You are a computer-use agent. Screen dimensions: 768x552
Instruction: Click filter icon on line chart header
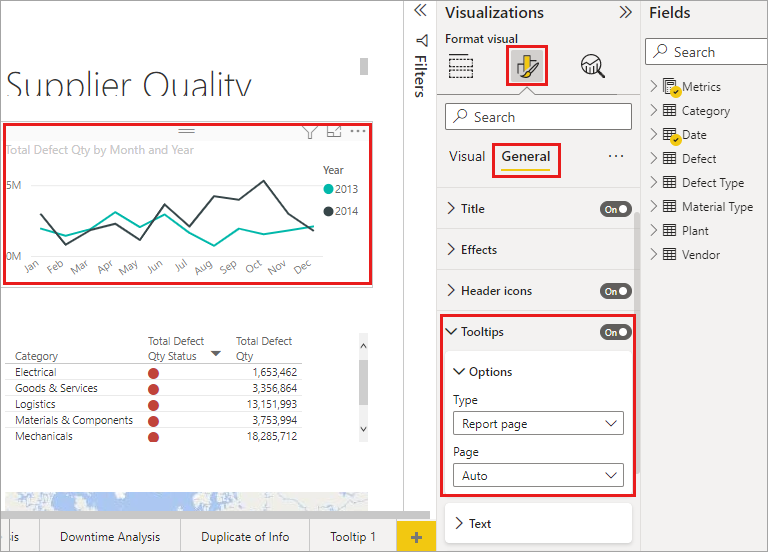coord(310,132)
